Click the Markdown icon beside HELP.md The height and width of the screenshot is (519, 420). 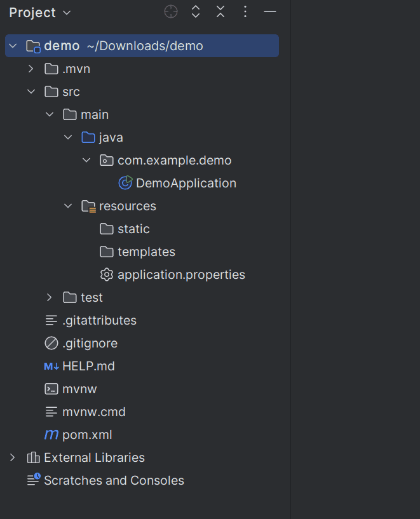pos(51,366)
